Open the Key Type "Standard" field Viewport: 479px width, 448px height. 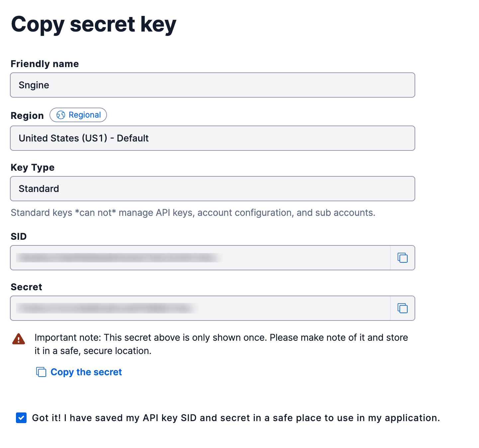coord(213,189)
